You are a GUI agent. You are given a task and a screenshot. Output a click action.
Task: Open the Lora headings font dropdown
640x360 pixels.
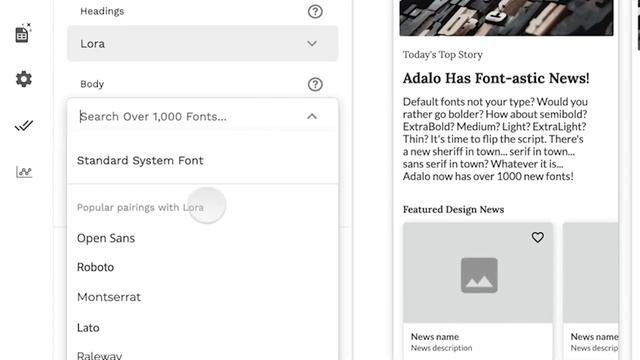pyautogui.click(x=202, y=44)
